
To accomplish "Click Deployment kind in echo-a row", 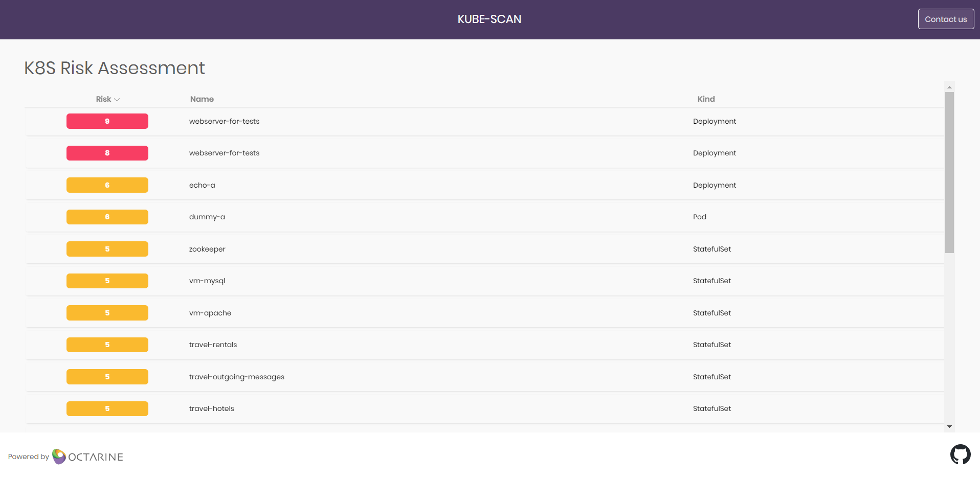I will [x=715, y=185].
